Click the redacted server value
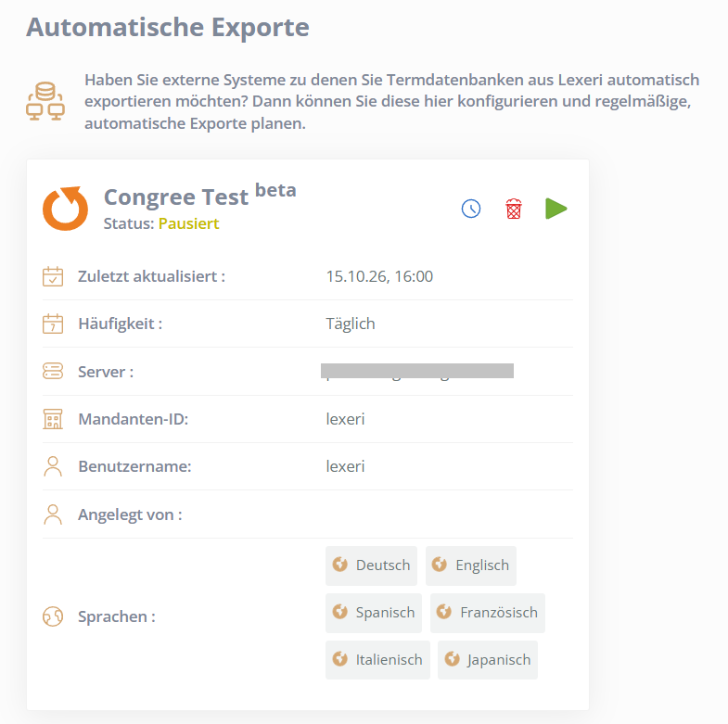This screenshot has height=724, width=728. pos(417,372)
